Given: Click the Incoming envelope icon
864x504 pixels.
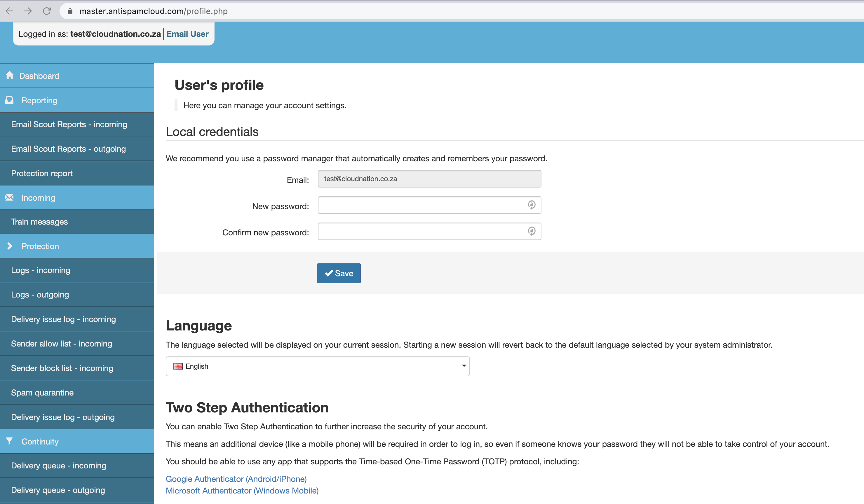Looking at the screenshot, I should [10, 197].
